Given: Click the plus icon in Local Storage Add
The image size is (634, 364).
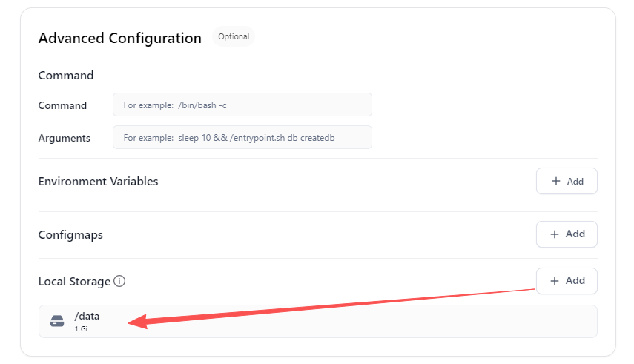Looking at the screenshot, I should 555,281.
